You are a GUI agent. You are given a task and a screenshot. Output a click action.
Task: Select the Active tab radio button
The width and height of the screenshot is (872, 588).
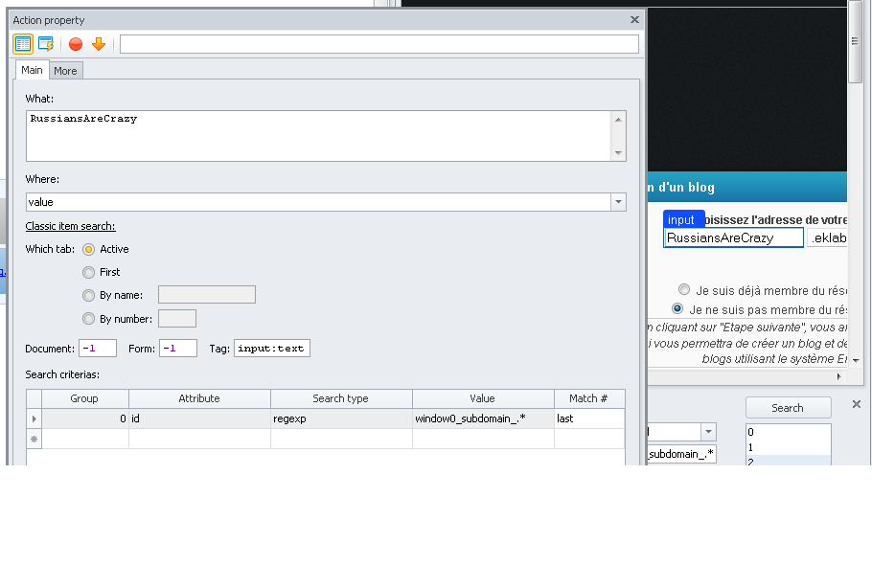coord(88,250)
